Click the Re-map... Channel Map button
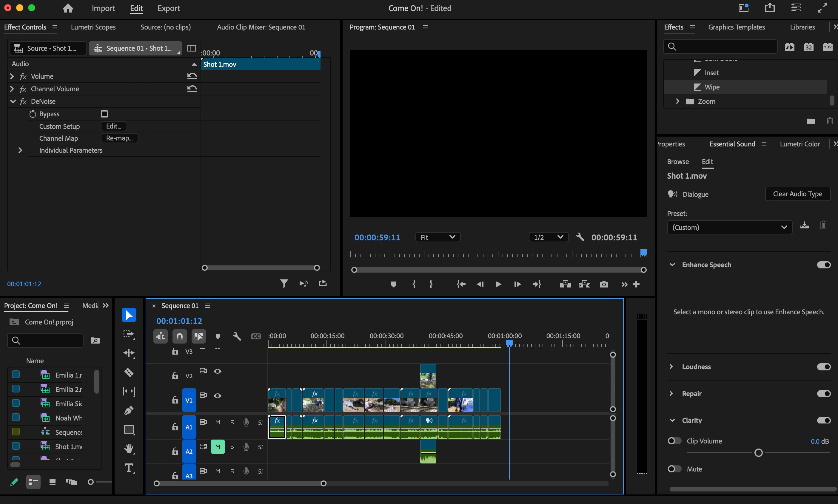Image resolution: width=838 pixels, height=504 pixels. [x=119, y=138]
